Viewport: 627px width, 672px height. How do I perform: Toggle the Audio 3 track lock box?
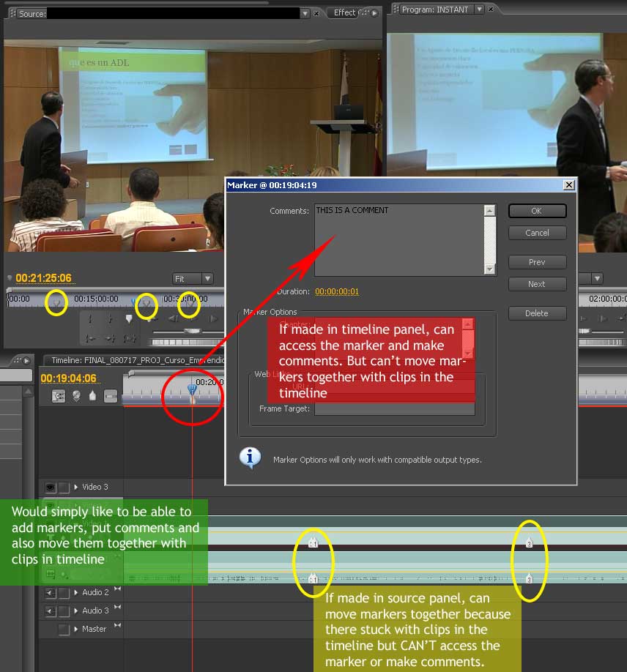point(64,611)
